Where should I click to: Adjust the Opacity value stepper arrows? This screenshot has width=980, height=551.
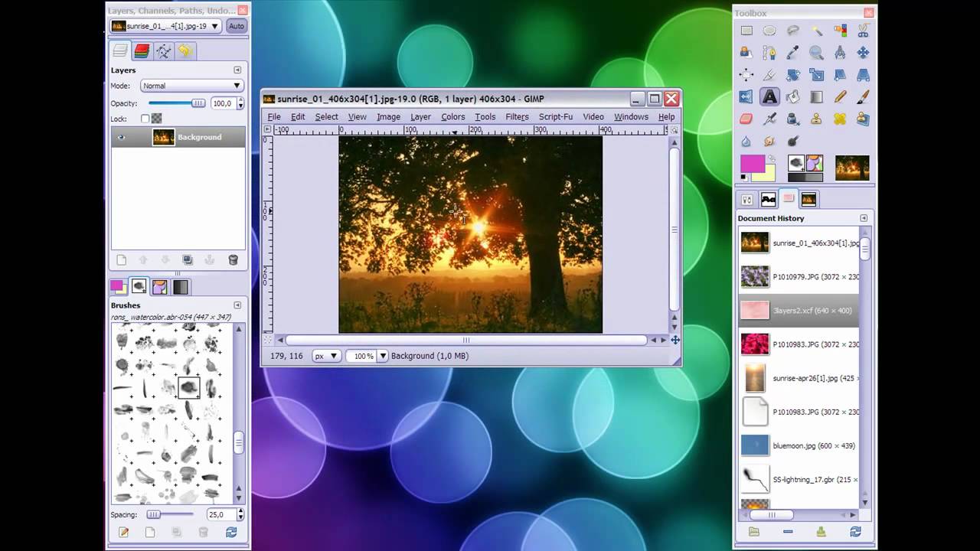click(240, 103)
